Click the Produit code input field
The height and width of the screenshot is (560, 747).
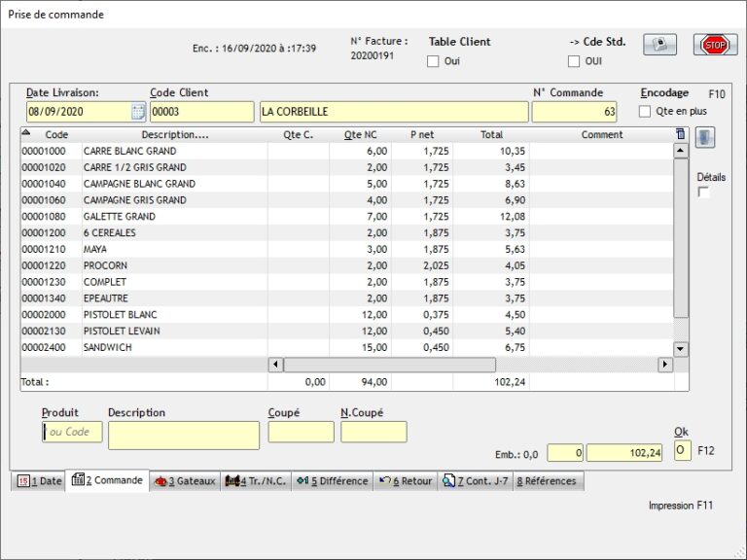point(72,432)
